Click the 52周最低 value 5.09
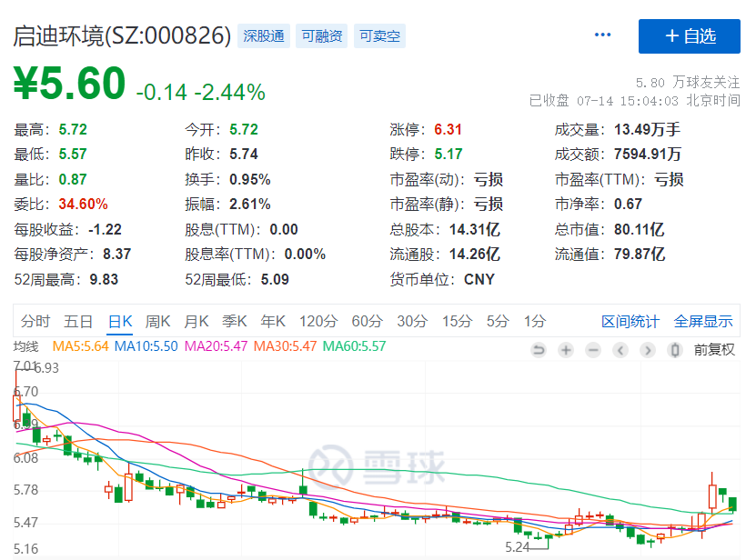 click(x=275, y=279)
